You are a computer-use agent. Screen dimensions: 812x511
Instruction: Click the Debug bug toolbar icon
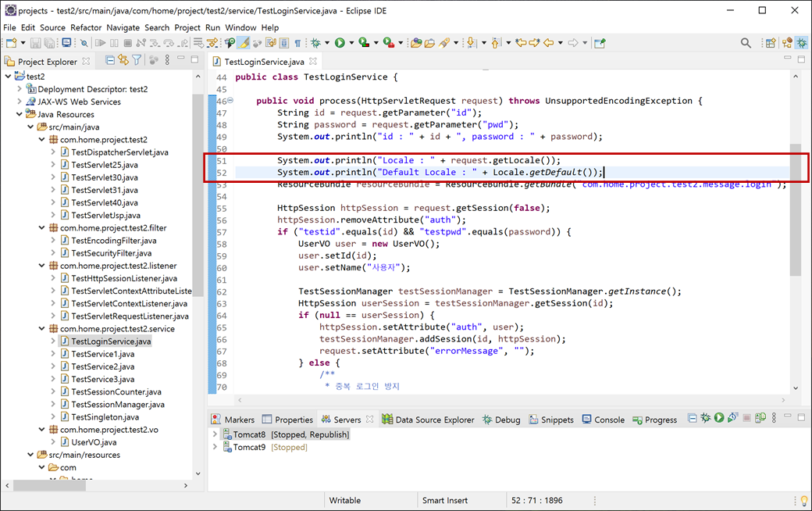tap(315, 43)
